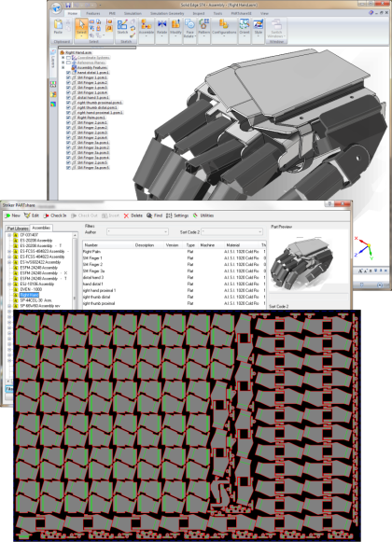Toggle the Reference Planes visibility checkbox
The height and width of the screenshot is (542, 392).
68,63
